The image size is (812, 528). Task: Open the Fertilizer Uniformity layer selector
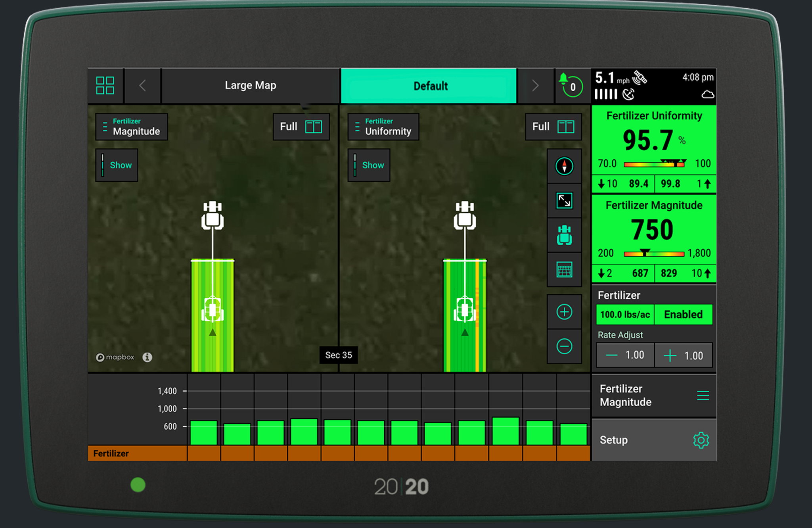click(383, 127)
